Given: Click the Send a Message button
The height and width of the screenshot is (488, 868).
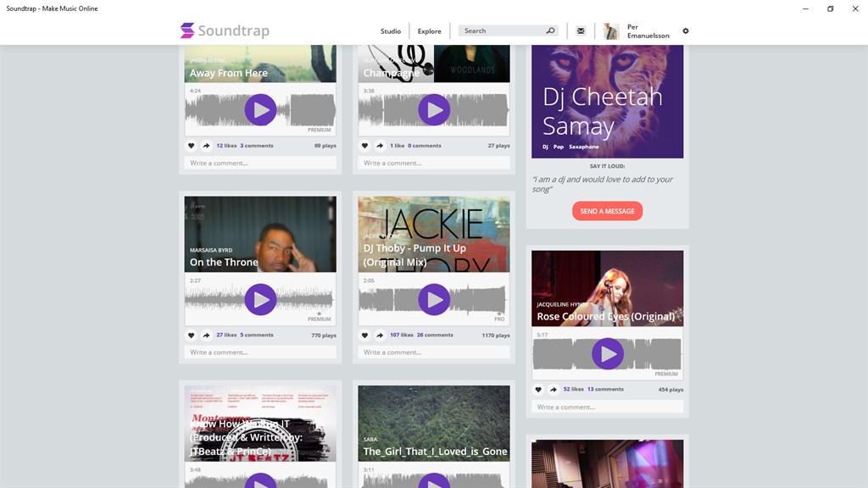Looking at the screenshot, I should [607, 211].
